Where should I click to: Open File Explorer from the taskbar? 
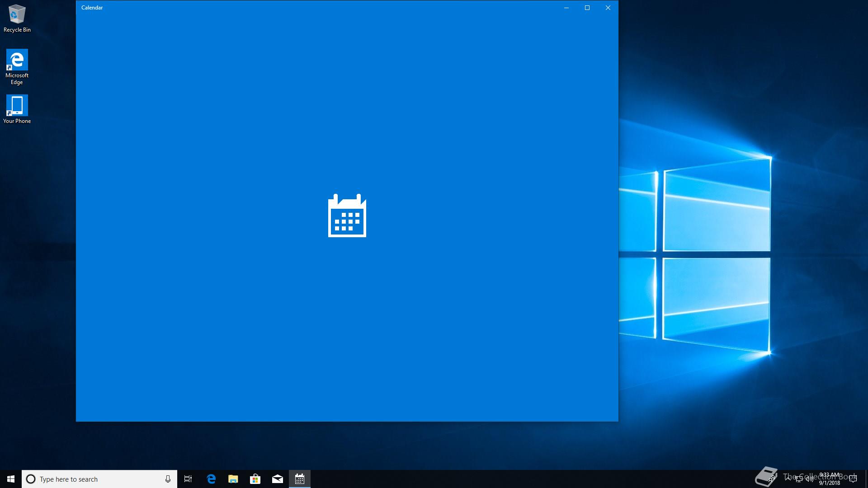click(x=233, y=479)
